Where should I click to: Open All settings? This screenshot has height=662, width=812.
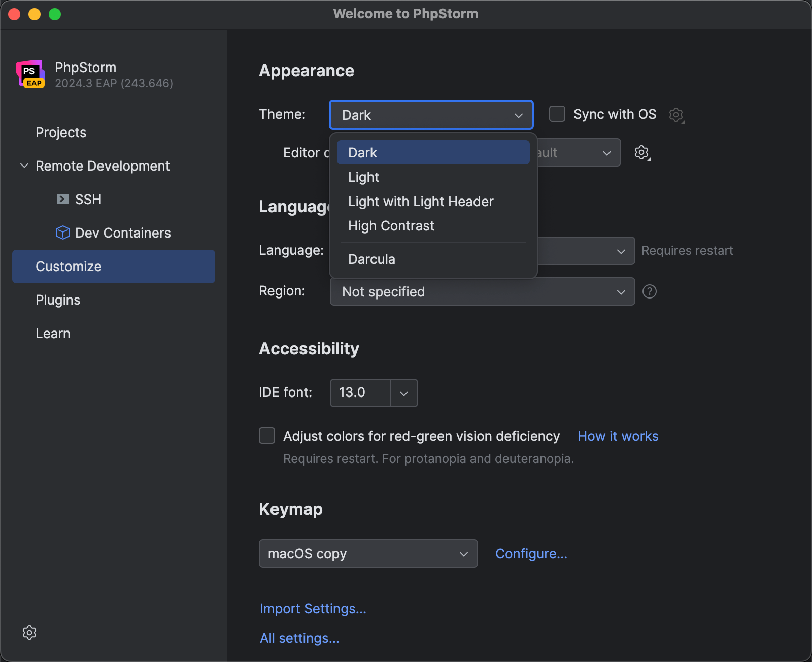pyautogui.click(x=299, y=638)
